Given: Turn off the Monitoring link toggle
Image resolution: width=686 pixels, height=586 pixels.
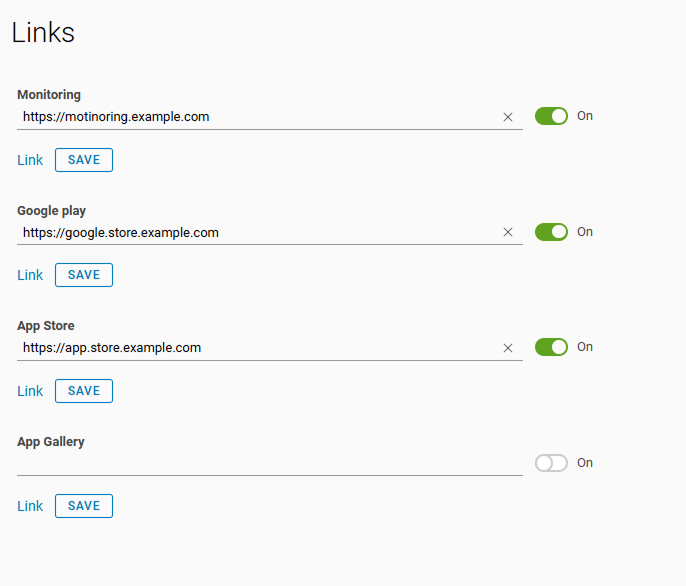Looking at the screenshot, I should (x=551, y=116).
